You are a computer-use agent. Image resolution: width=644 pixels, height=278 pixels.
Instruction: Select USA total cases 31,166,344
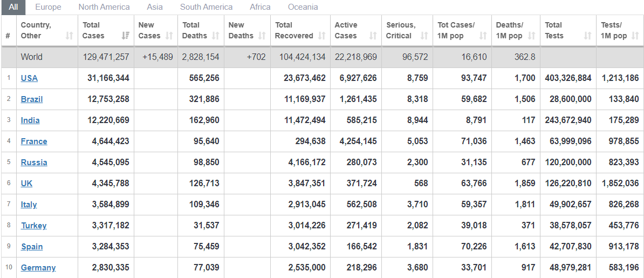(108, 78)
